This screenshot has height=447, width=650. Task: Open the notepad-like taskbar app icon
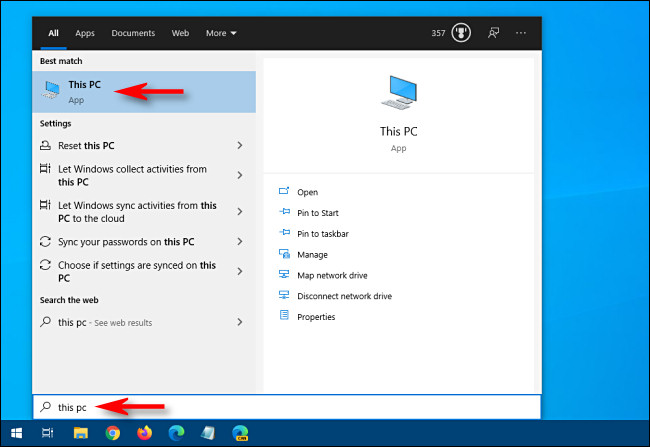coord(208,433)
